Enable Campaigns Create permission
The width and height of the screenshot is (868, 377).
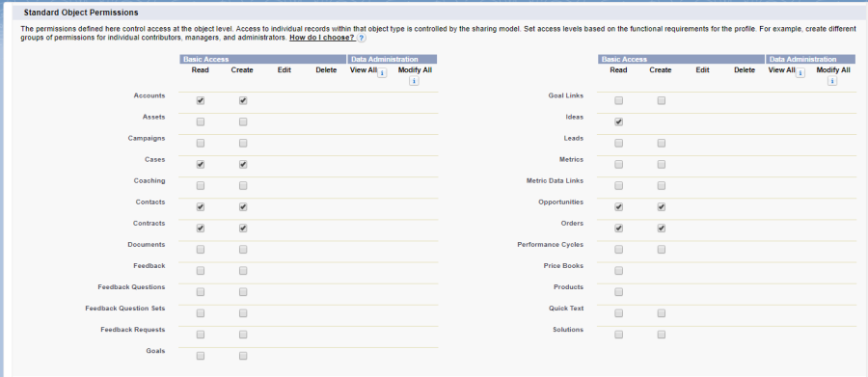click(243, 144)
